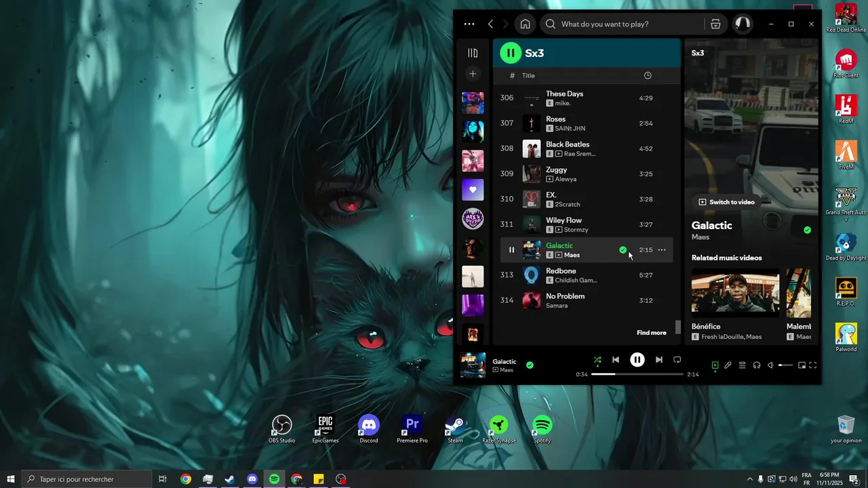Sort by the duration clock icon column
Viewport: 868px width, 488px height.
coord(648,75)
